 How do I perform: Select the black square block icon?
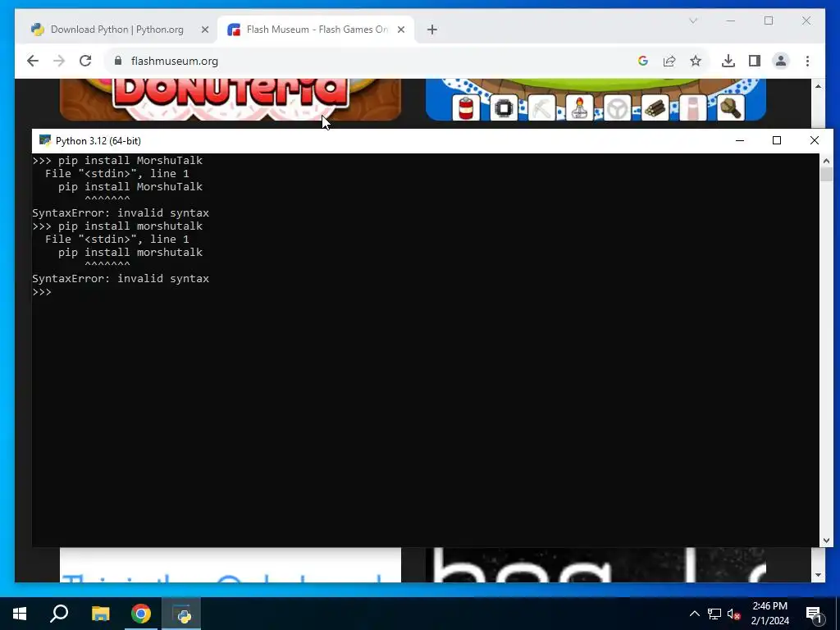[504, 107]
